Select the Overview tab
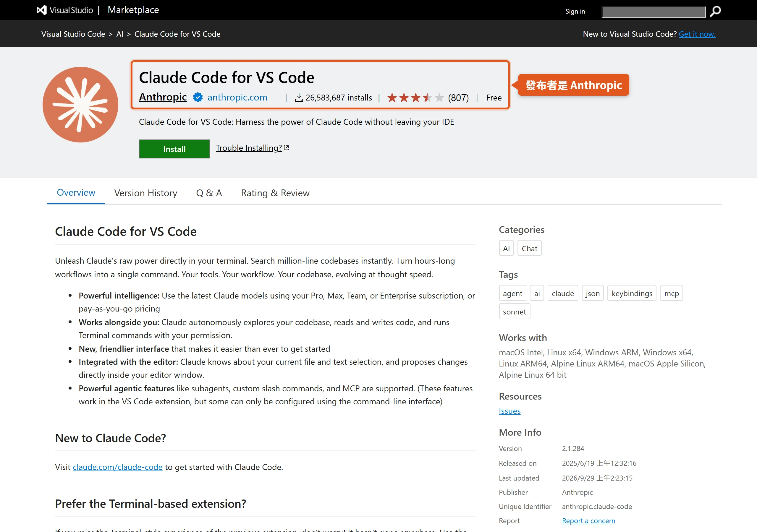The height and width of the screenshot is (532, 757). tap(76, 192)
